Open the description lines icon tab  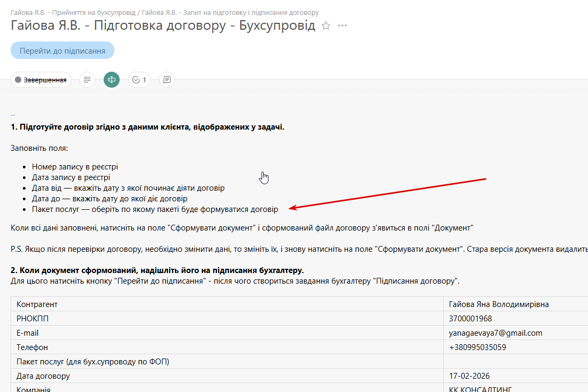(87, 80)
